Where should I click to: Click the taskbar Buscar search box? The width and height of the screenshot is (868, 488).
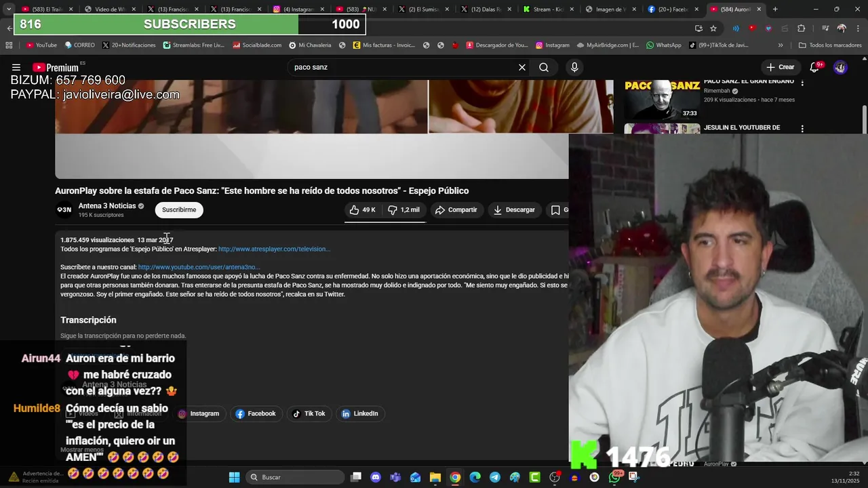tap(294, 477)
